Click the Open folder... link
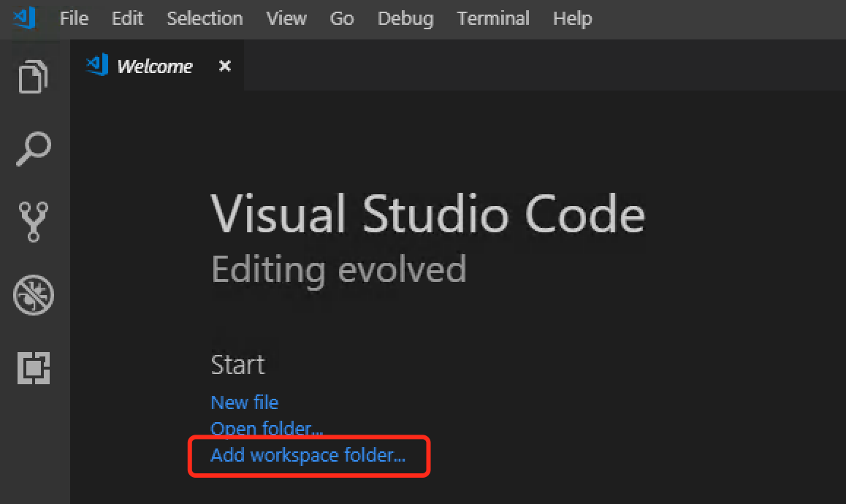The height and width of the screenshot is (504, 846). point(267,428)
